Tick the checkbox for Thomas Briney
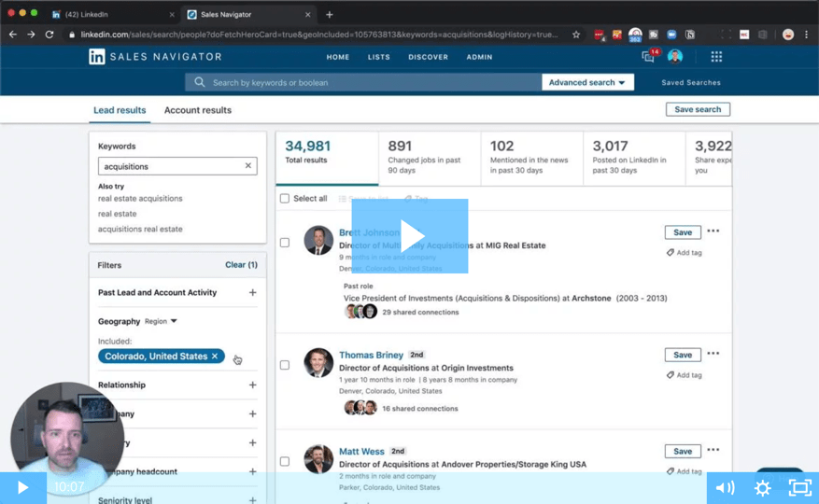 click(285, 365)
